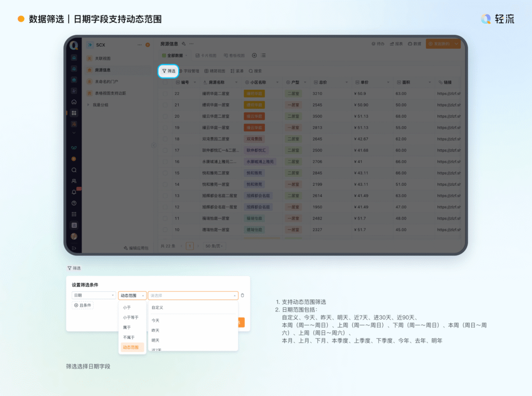Screen dimensions: 532x396
Task: Select the table header select-all checkbox
Action: [x=165, y=82]
